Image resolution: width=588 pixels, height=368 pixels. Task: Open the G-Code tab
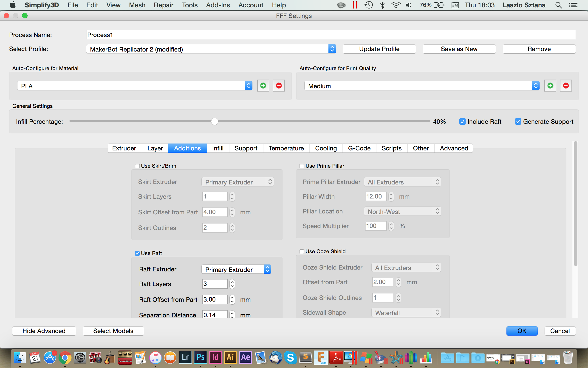pyautogui.click(x=359, y=148)
